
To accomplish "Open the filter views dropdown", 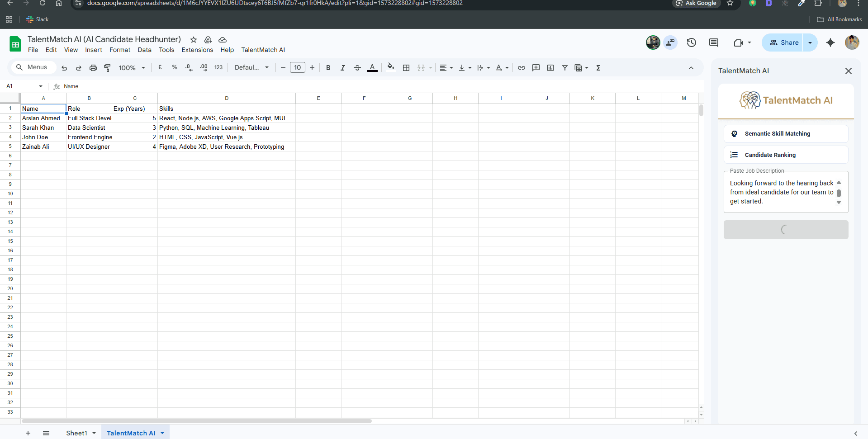I will (x=581, y=68).
